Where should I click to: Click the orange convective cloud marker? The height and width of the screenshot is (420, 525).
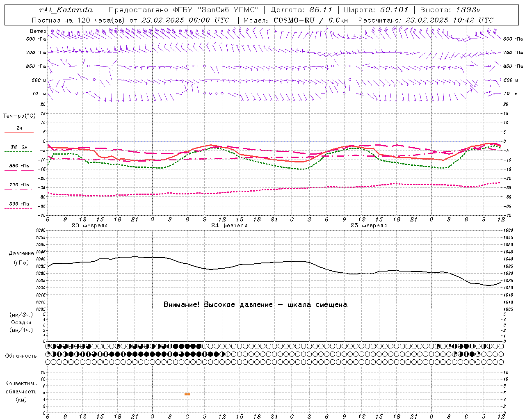(x=187, y=394)
